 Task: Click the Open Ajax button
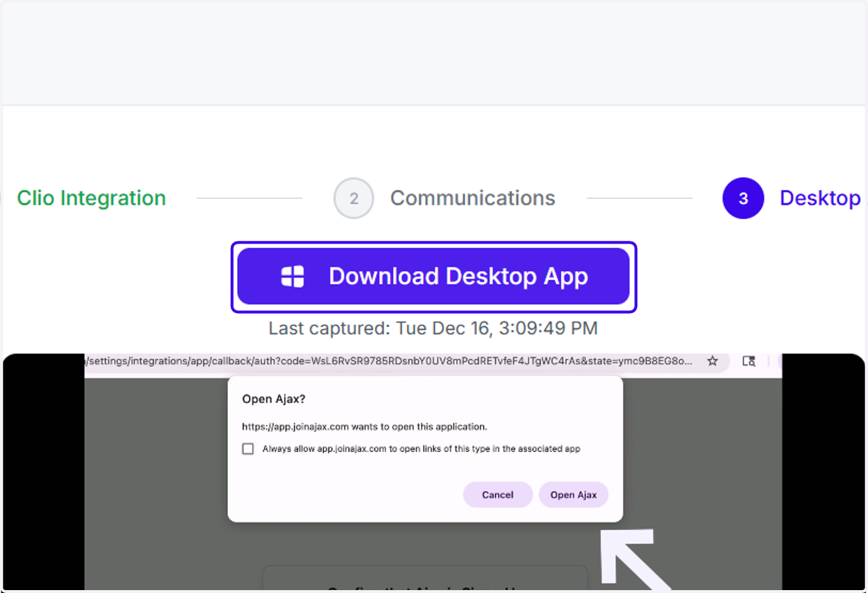[x=574, y=495]
